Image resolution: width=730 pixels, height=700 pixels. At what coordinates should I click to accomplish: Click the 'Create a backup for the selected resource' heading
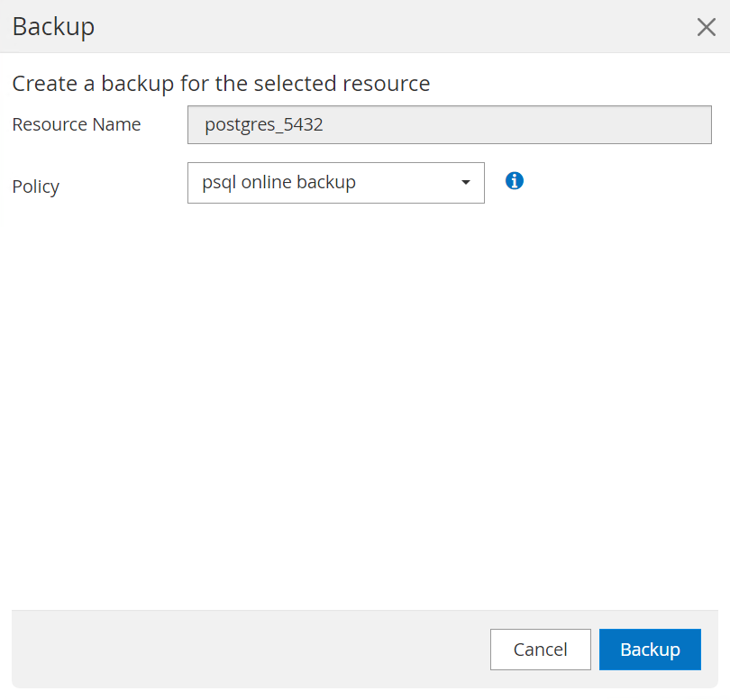coord(221,84)
